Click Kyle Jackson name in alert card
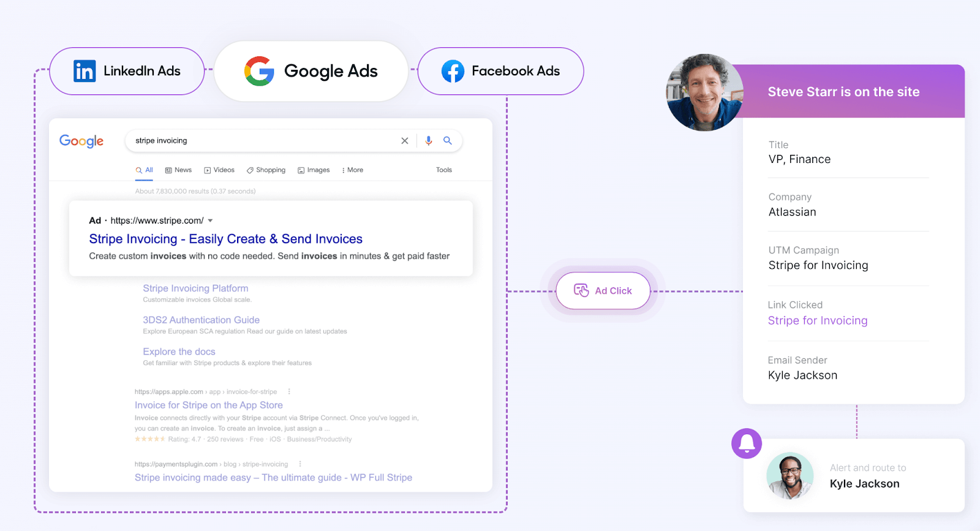Screen dimensions: 980x531 pyautogui.click(x=864, y=484)
